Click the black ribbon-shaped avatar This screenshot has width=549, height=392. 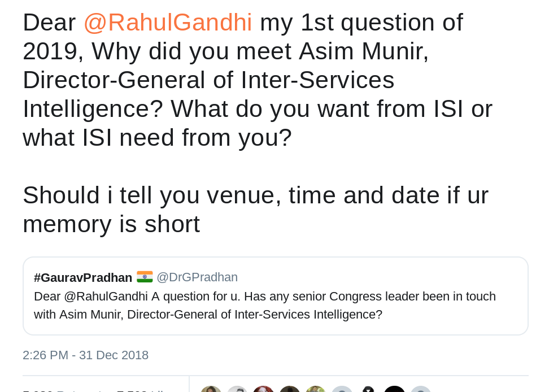368,389
